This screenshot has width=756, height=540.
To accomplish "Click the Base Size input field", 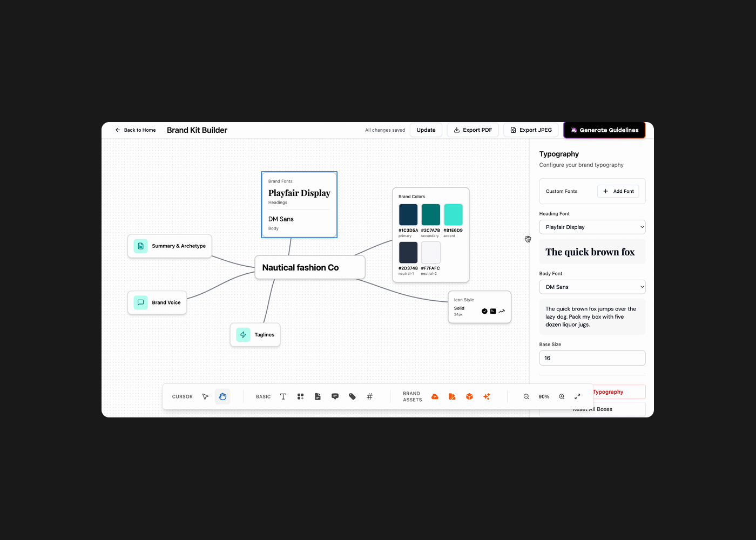I will point(592,357).
